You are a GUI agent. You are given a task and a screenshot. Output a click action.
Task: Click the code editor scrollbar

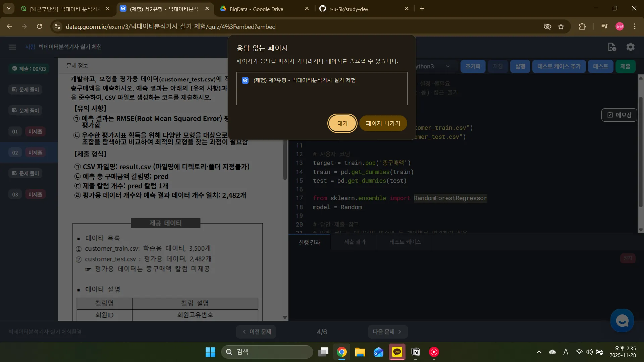(640, 151)
